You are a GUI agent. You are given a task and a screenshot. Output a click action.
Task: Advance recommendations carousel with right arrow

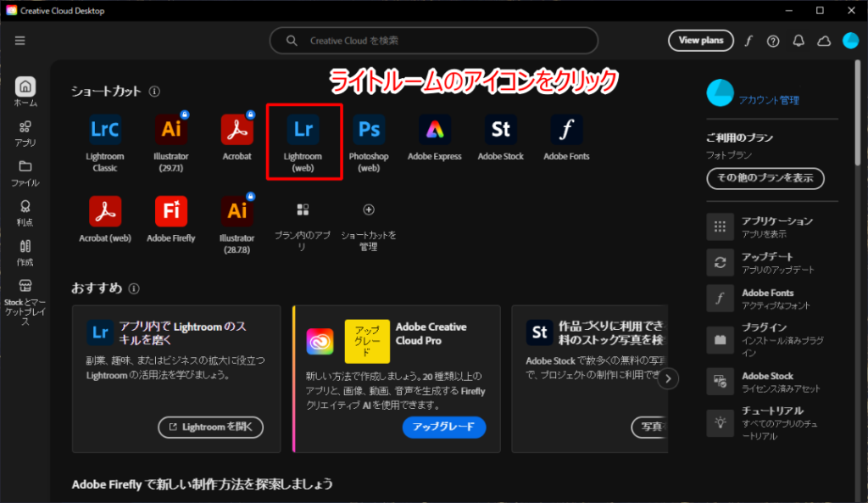[x=668, y=379]
